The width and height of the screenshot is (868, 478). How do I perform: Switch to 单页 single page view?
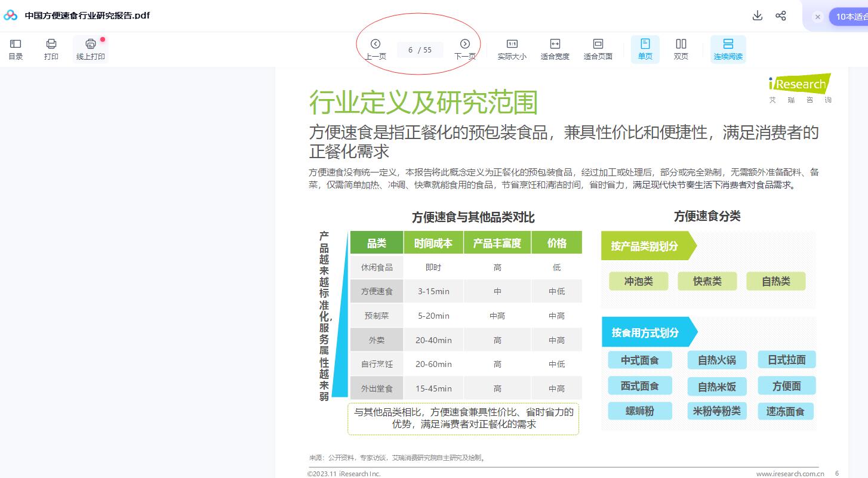(x=645, y=50)
